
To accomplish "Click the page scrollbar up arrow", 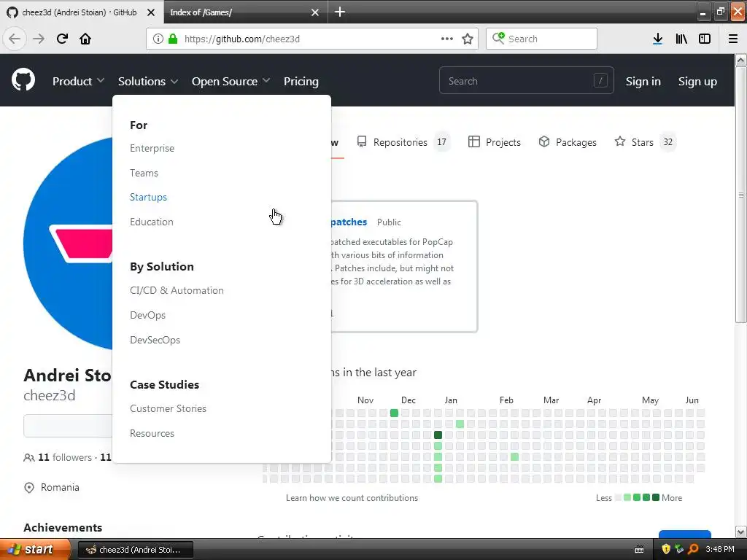I will point(741,60).
